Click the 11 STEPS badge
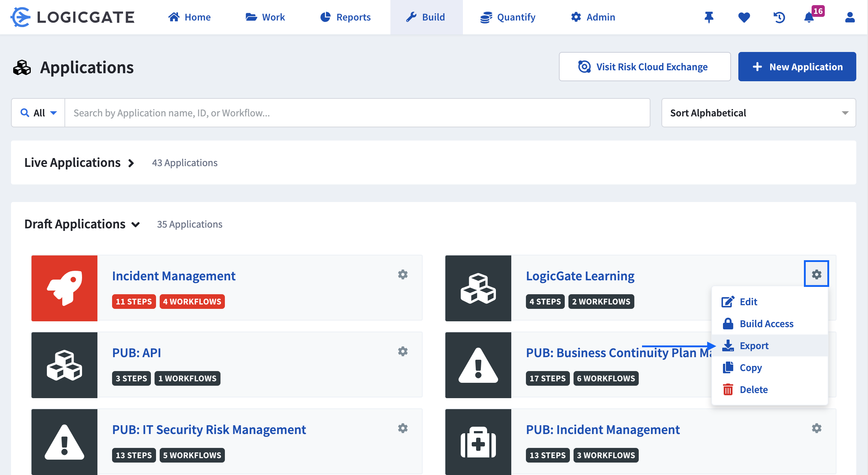The width and height of the screenshot is (868, 475). point(134,302)
